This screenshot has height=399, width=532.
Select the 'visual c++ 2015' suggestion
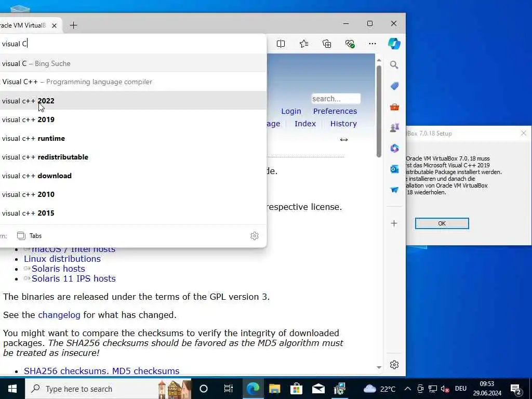point(133,213)
